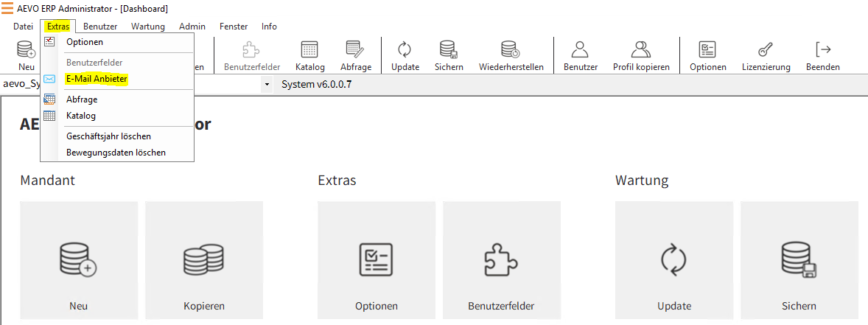Click the grid icon beside Katalog menu entry
Image resolution: width=868 pixels, height=325 pixels.
coord(49,116)
